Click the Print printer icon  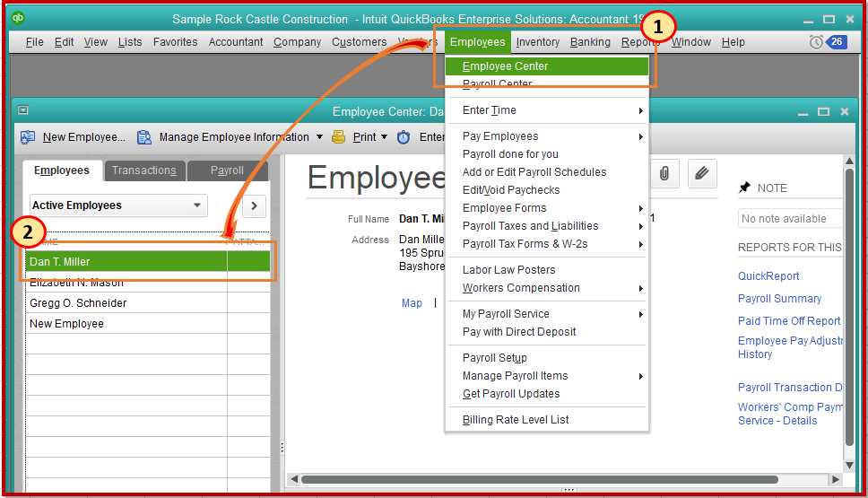tap(338, 136)
